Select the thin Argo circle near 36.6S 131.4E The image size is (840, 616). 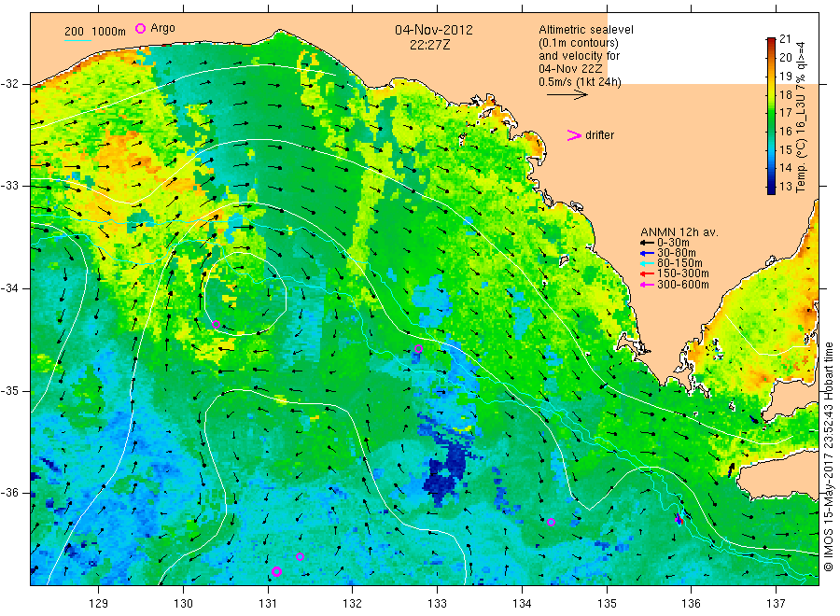(x=300, y=556)
